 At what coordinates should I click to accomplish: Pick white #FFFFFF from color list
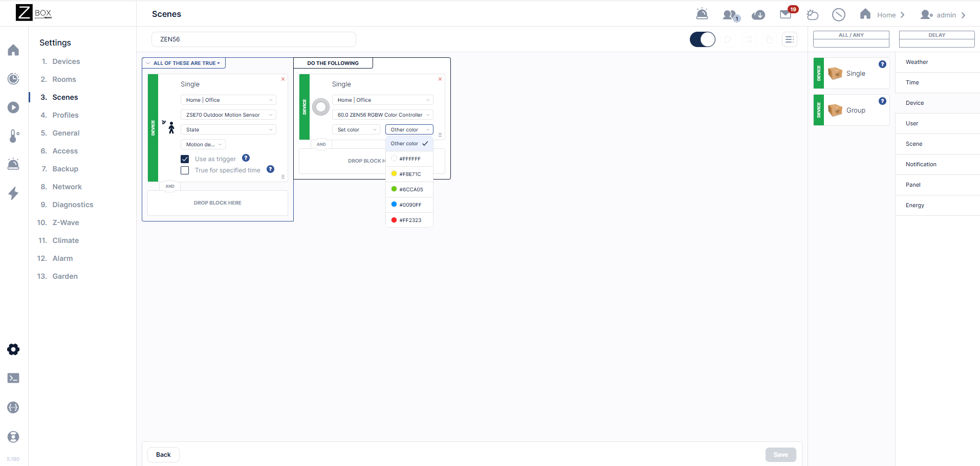[409, 159]
